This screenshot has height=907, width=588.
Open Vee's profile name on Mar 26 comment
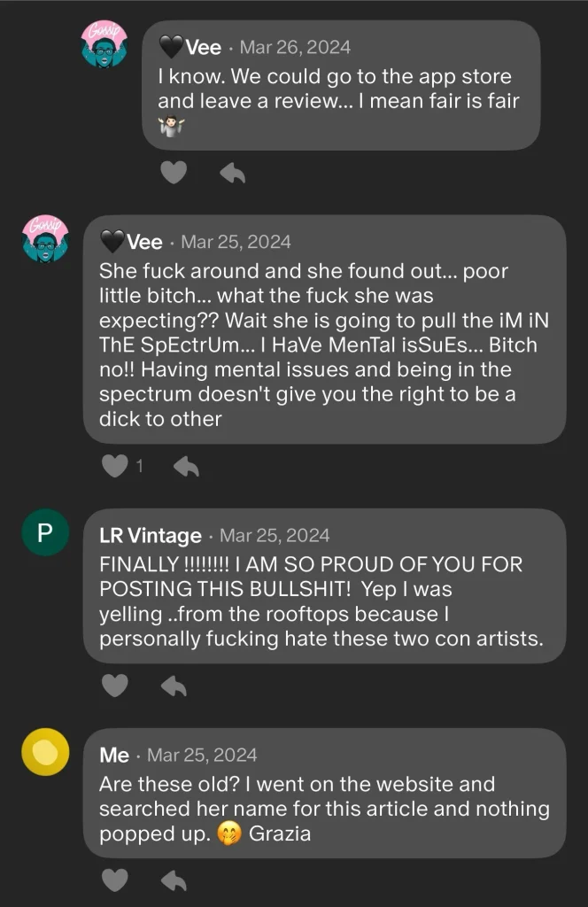(203, 47)
